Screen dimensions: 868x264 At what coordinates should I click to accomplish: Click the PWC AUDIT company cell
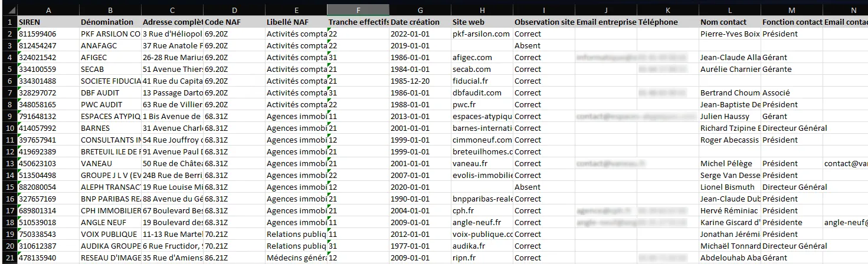(x=110, y=104)
